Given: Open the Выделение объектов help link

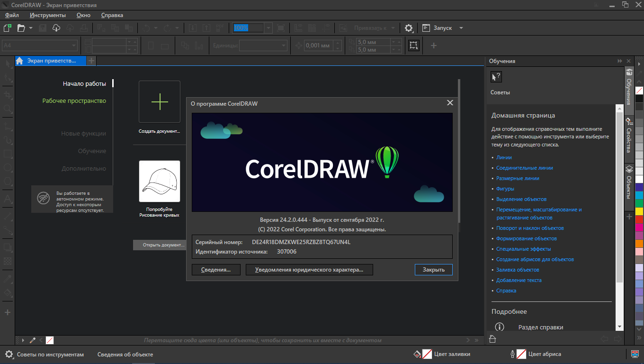Looking at the screenshot, I should [521, 199].
